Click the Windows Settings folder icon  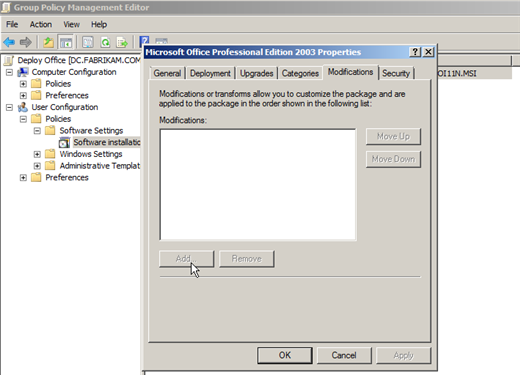[50, 154]
